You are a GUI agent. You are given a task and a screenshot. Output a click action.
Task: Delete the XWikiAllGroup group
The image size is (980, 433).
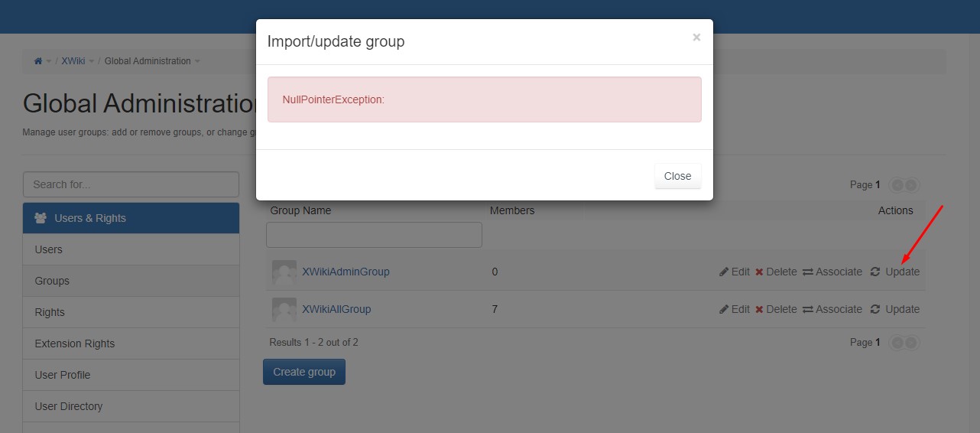pyautogui.click(x=776, y=309)
